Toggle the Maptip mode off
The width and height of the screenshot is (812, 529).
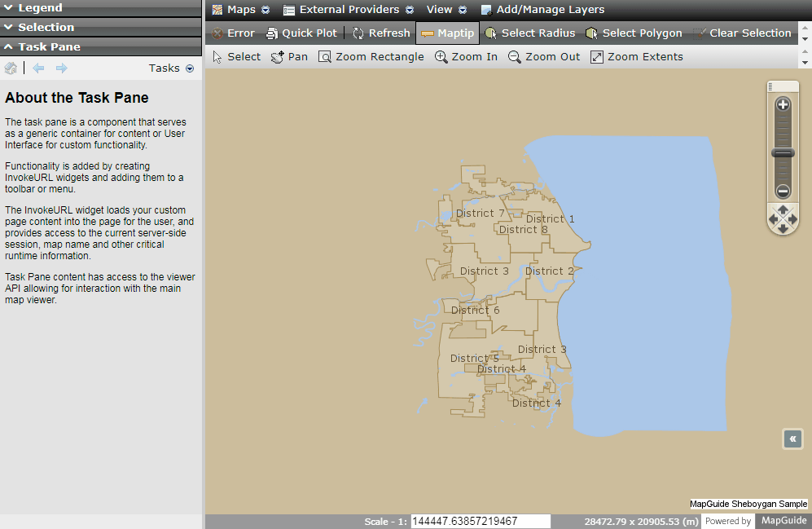coord(446,33)
